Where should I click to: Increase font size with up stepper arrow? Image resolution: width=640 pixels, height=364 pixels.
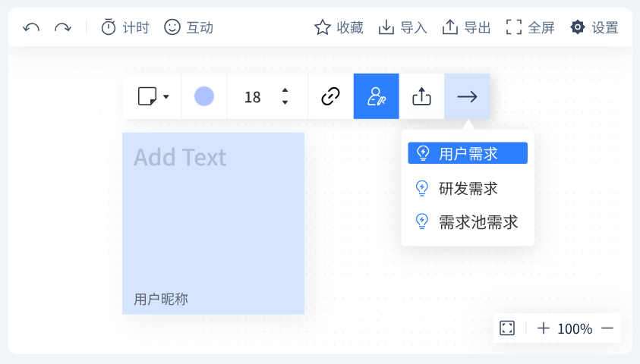[x=285, y=90]
